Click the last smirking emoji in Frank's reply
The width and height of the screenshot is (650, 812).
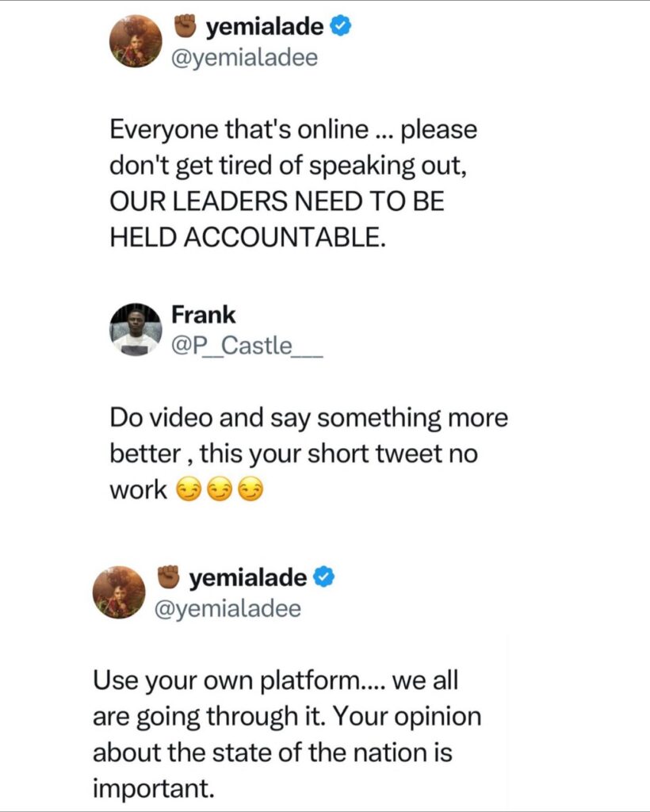250,489
